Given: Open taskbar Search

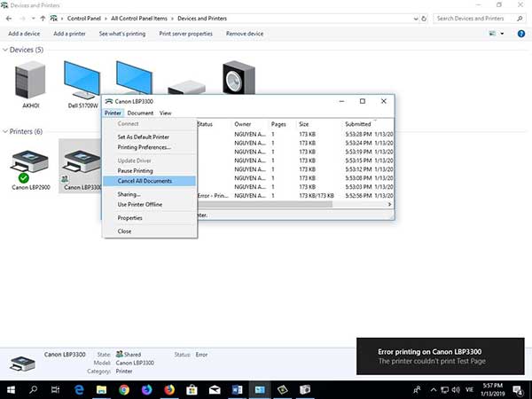Looking at the screenshot, I should pyautogui.click(x=33, y=390).
